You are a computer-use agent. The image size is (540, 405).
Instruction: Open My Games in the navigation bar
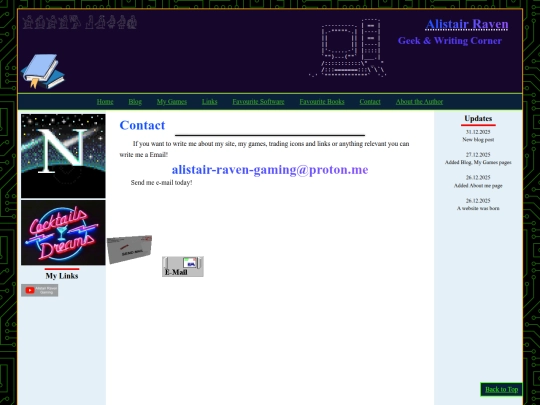tap(172, 102)
